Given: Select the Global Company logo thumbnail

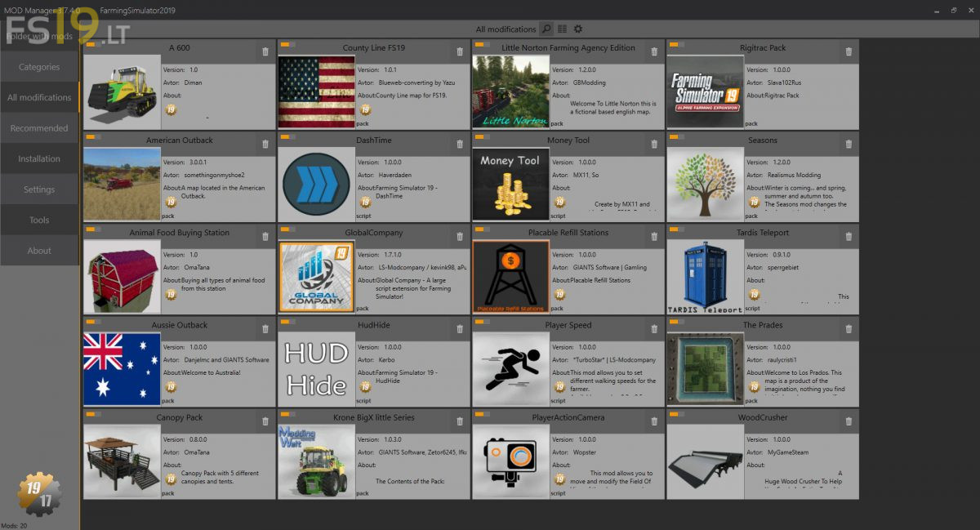Looking at the screenshot, I should pyautogui.click(x=316, y=275).
